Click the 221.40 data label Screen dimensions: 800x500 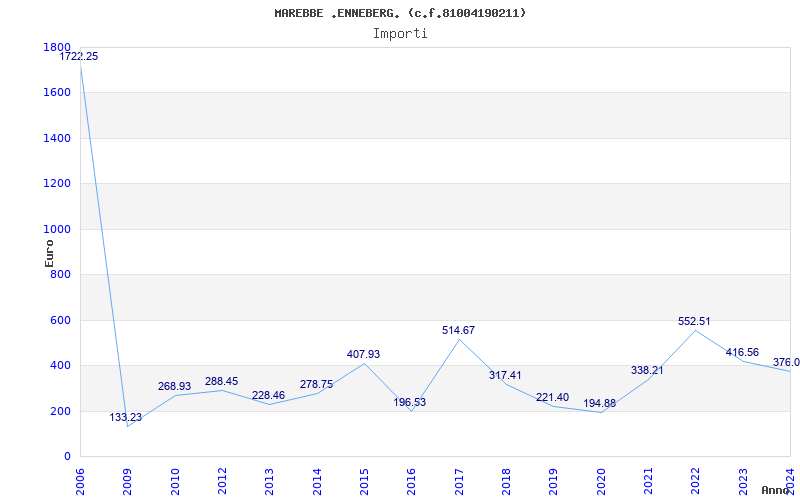pyautogui.click(x=553, y=397)
